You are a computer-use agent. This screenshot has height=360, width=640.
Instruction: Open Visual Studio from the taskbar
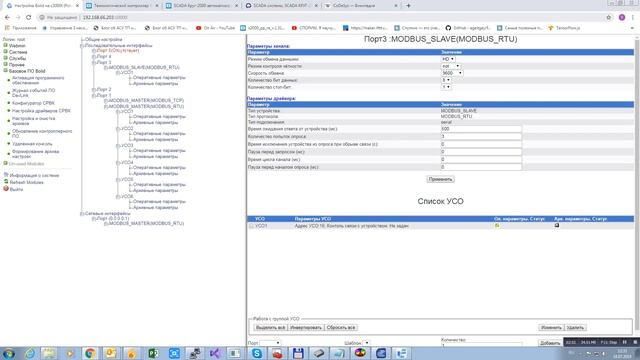215,353
